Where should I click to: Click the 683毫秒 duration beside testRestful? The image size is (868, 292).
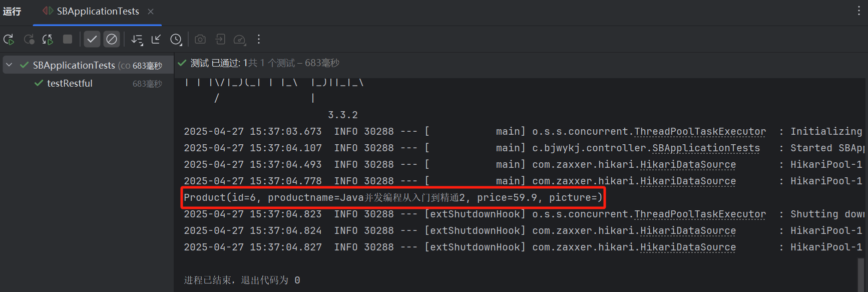coord(147,84)
